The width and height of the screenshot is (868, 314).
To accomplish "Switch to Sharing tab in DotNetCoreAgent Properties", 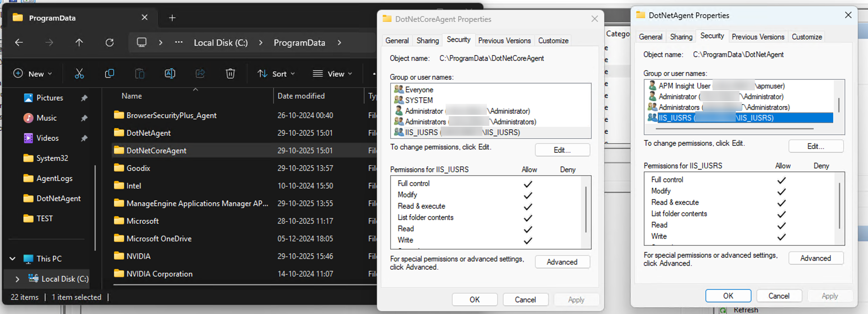I will [x=427, y=41].
